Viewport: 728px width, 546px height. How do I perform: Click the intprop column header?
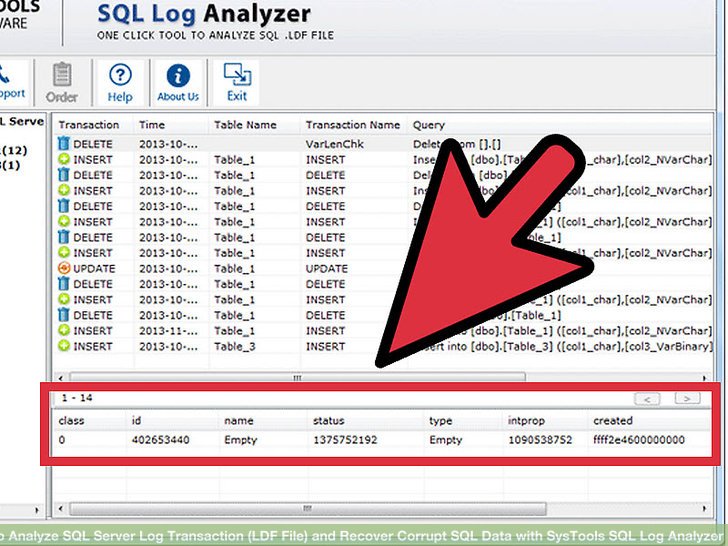526,421
